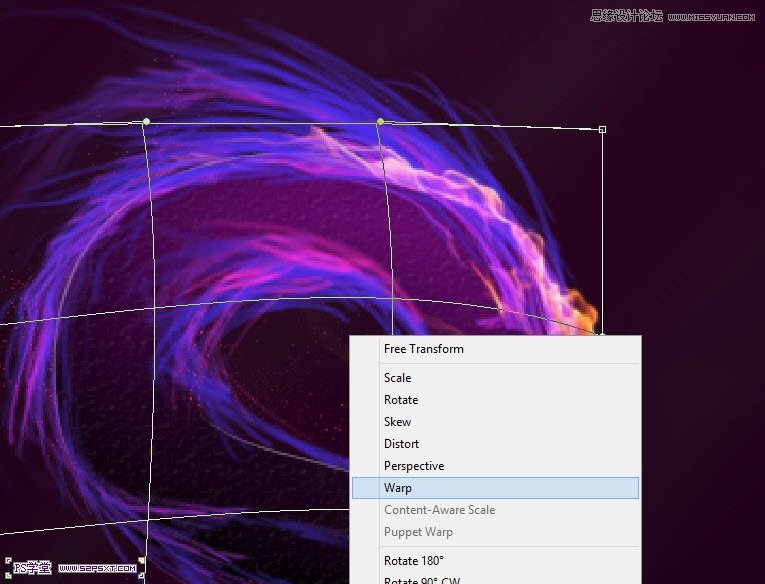Select the Rotate transform option
Screen dimensions: 765x584
pyautogui.click(x=495, y=400)
